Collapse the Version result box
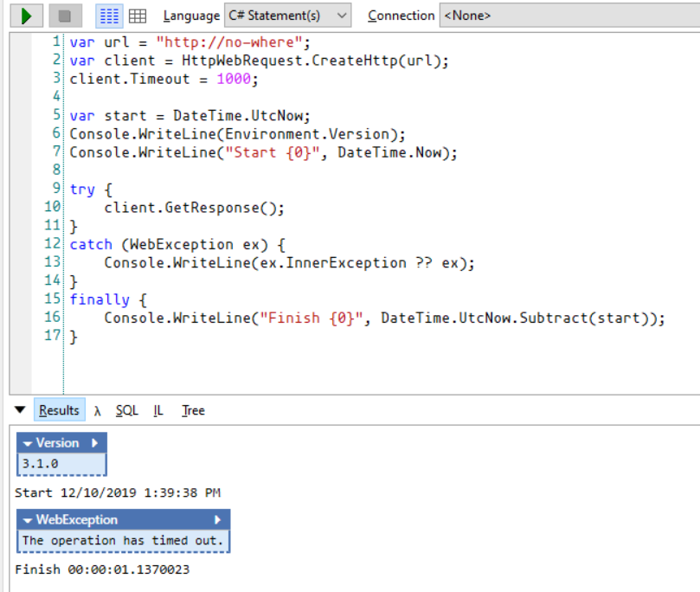Viewport: 700px width, 592px height. click(x=28, y=443)
